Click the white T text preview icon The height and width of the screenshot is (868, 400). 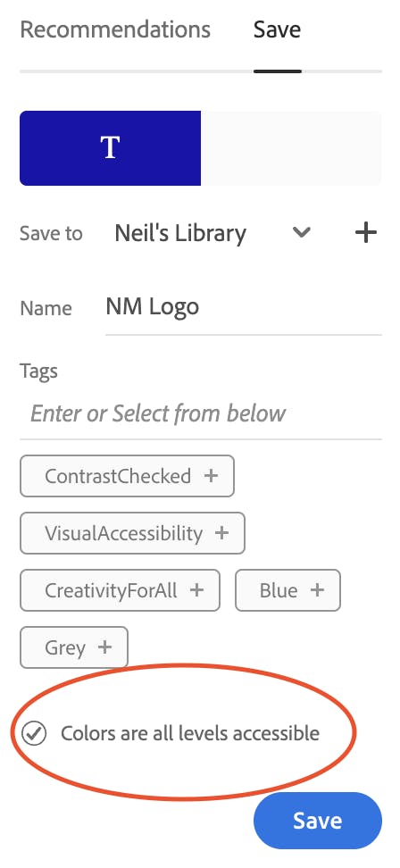(110, 148)
